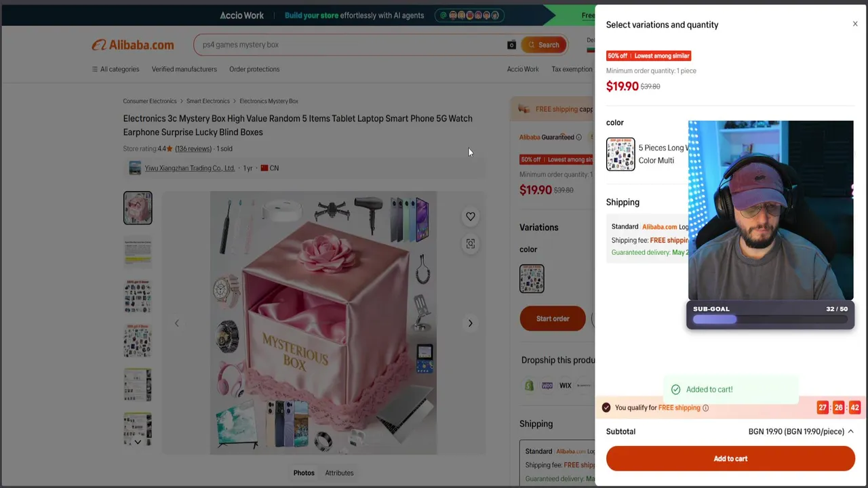Click Alibaba.com logo
Viewport: 868px width, 488px height.
[133, 45]
